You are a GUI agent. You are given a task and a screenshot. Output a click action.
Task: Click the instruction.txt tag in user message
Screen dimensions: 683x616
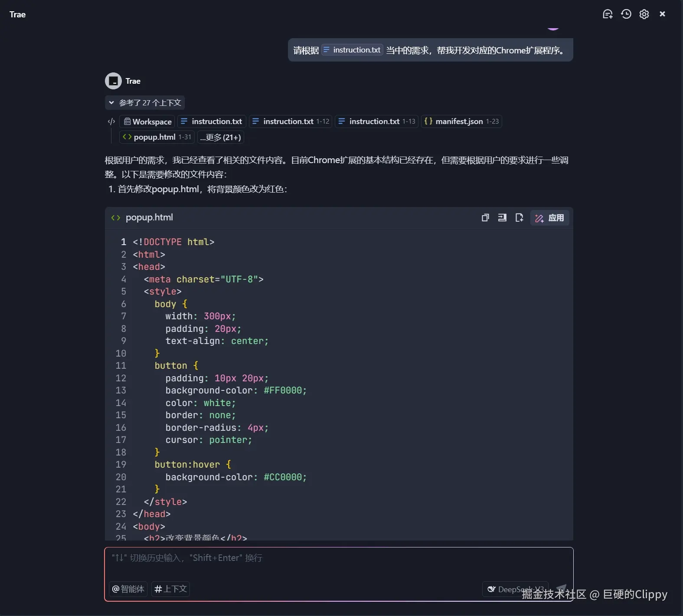coord(352,50)
